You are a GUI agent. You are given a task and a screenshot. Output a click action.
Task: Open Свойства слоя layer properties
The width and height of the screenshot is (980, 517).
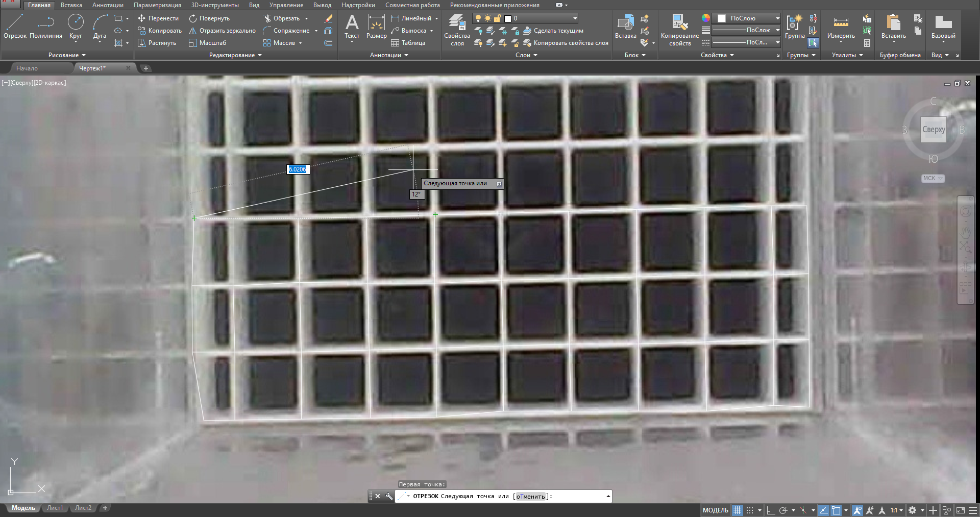tap(457, 30)
